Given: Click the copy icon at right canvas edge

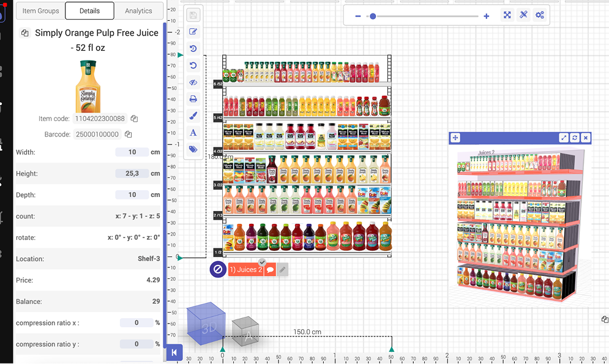Looking at the screenshot, I should tap(605, 319).
